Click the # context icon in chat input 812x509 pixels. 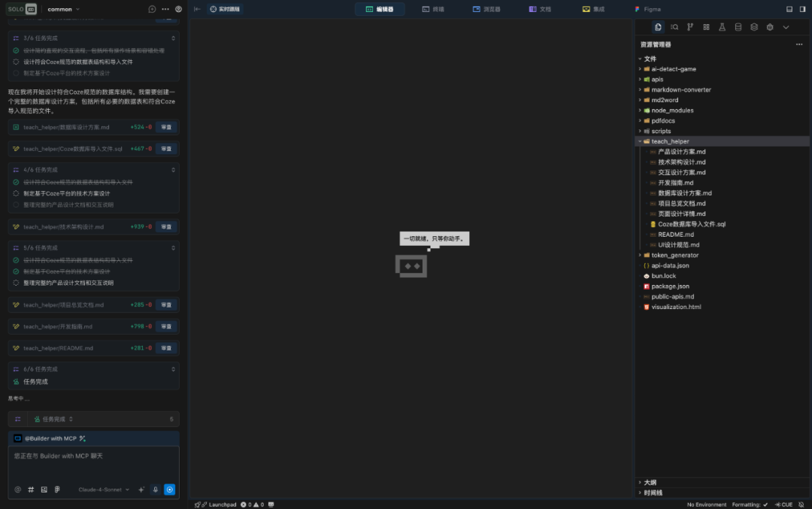click(x=31, y=489)
